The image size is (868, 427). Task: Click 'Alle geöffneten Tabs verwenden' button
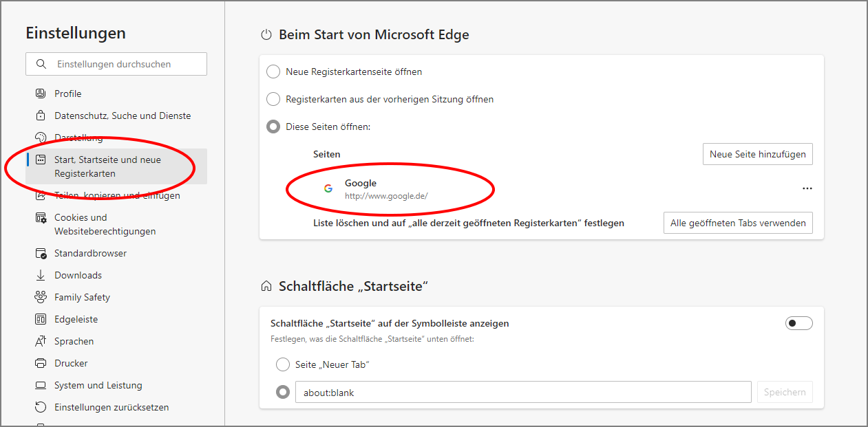tap(737, 223)
